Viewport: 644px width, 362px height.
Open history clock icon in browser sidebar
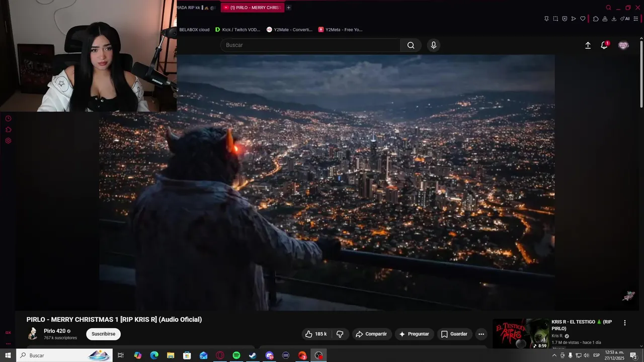(x=8, y=119)
